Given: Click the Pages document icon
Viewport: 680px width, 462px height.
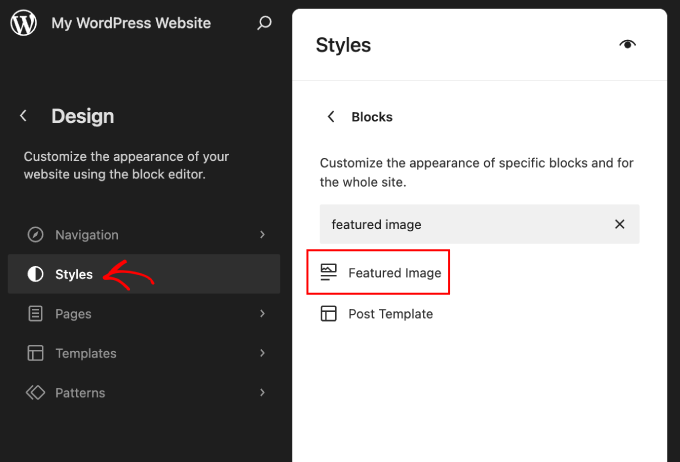Looking at the screenshot, I should click(x=36, y=314).
